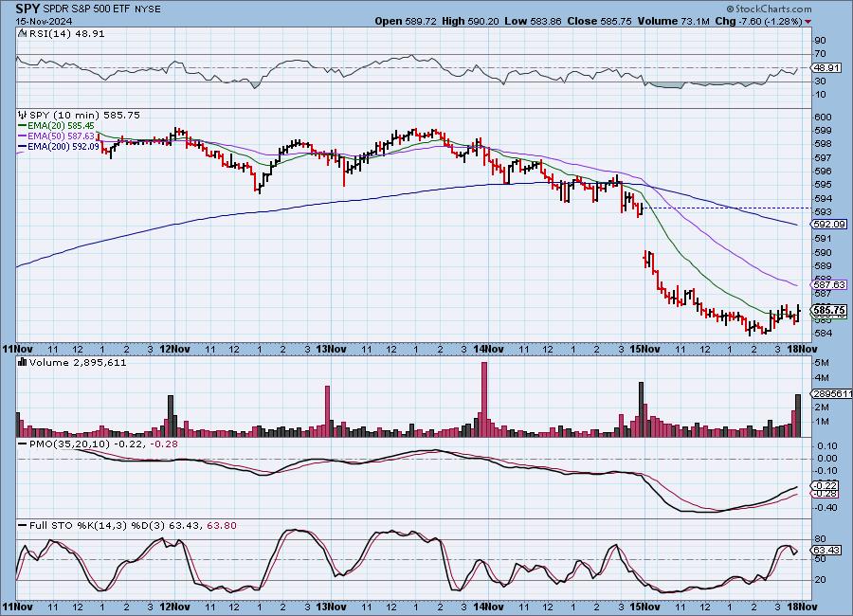Click the 48.91 value tag on the RSI scale
The width and height of the screenshot is (853, 616).
coord(826,68)
